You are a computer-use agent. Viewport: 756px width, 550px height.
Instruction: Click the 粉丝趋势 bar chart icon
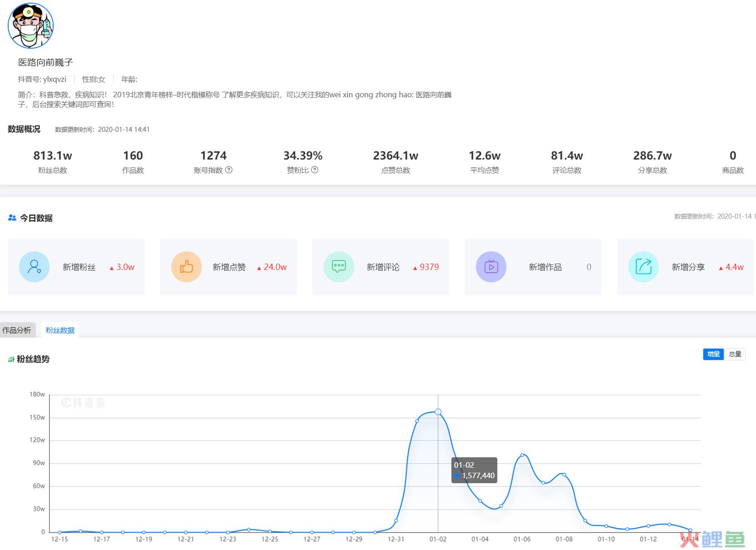click(x=11, y=360)
